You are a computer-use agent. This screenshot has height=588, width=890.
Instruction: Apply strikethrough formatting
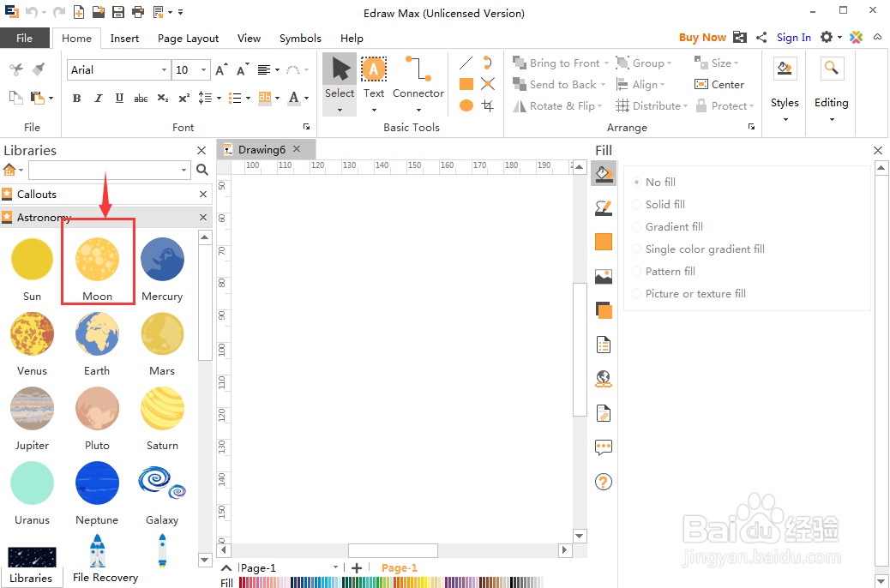[141, 99]
